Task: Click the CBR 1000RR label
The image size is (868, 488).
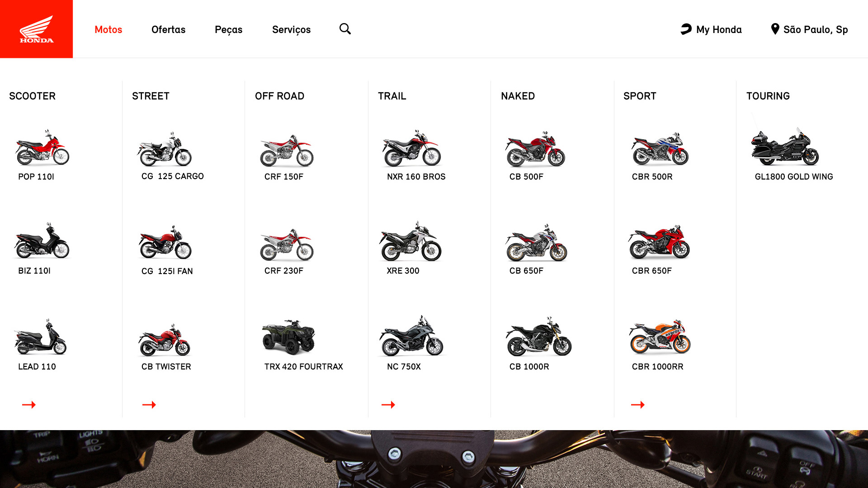Action: pos(658,367)
